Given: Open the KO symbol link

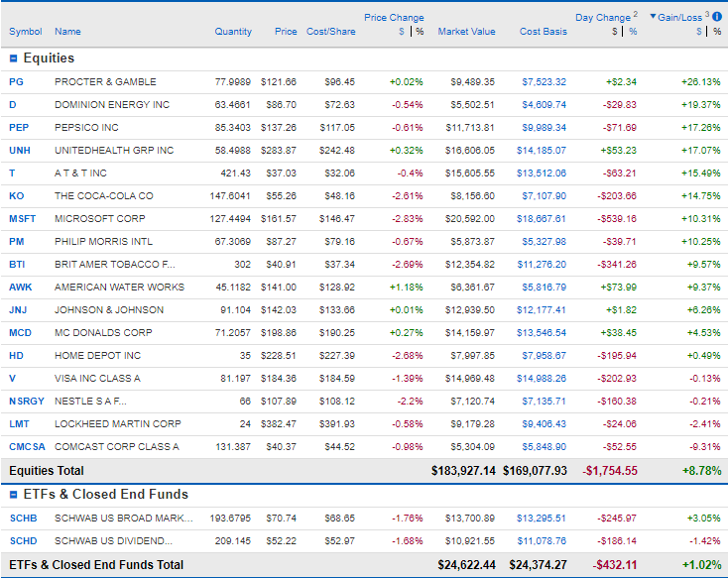Looking at the screenshot, I should [17, 196].
